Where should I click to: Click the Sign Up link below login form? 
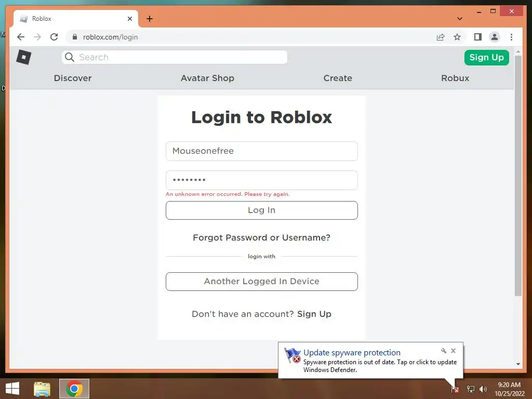pos(314,314)
